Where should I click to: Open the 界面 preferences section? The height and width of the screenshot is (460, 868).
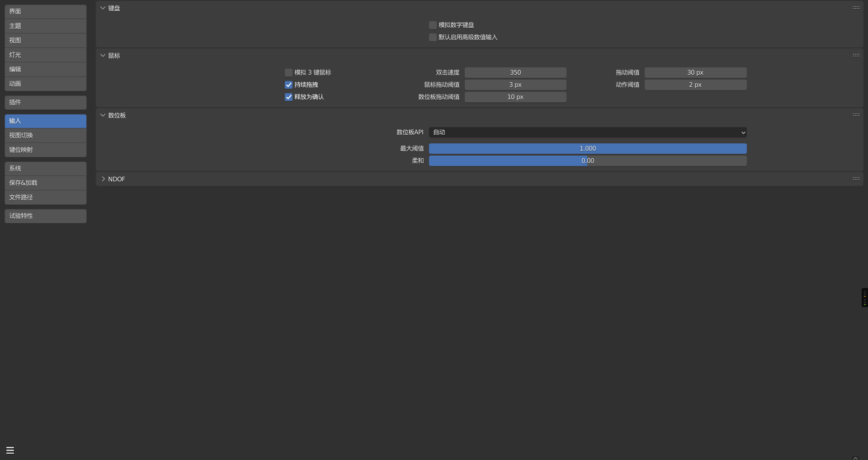pyautogui.click(x=46, y=11)
